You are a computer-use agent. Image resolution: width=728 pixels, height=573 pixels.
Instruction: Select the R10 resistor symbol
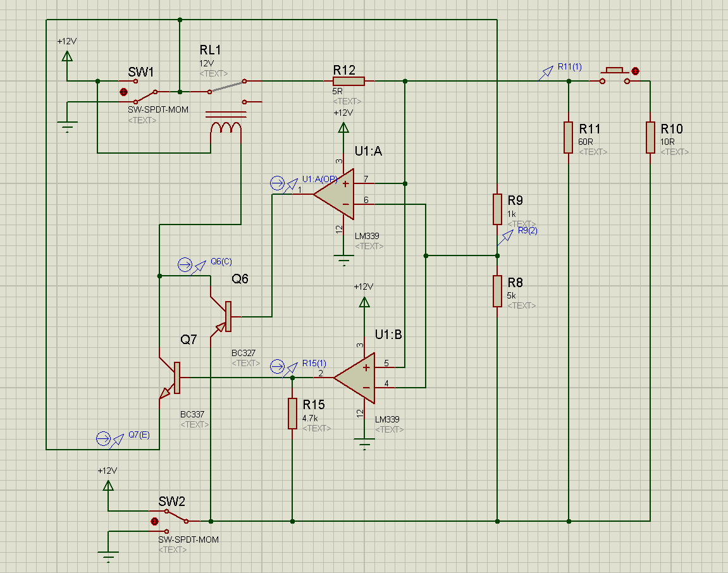(650, 137)
